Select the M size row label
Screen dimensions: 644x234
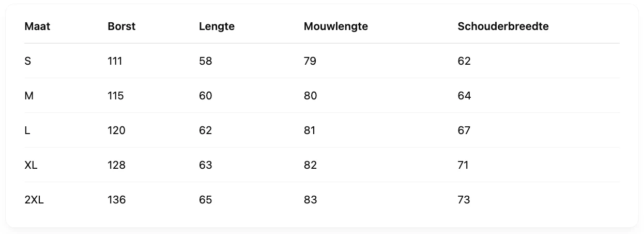[29, 96]
